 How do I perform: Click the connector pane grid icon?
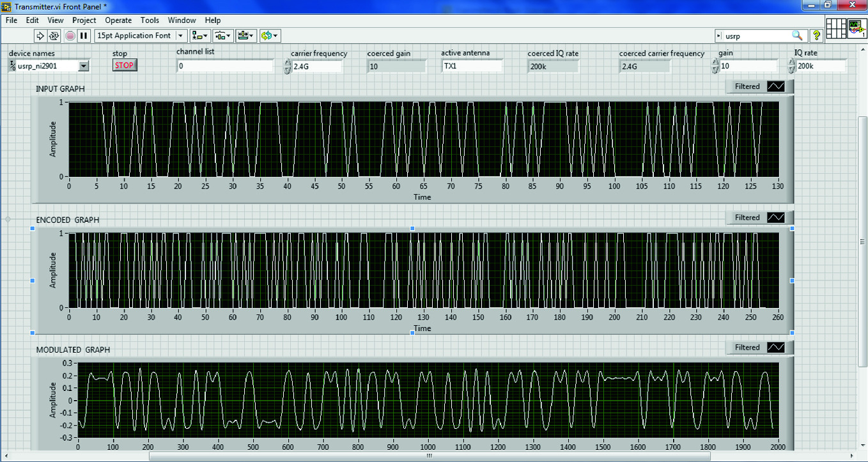[835, 29]
